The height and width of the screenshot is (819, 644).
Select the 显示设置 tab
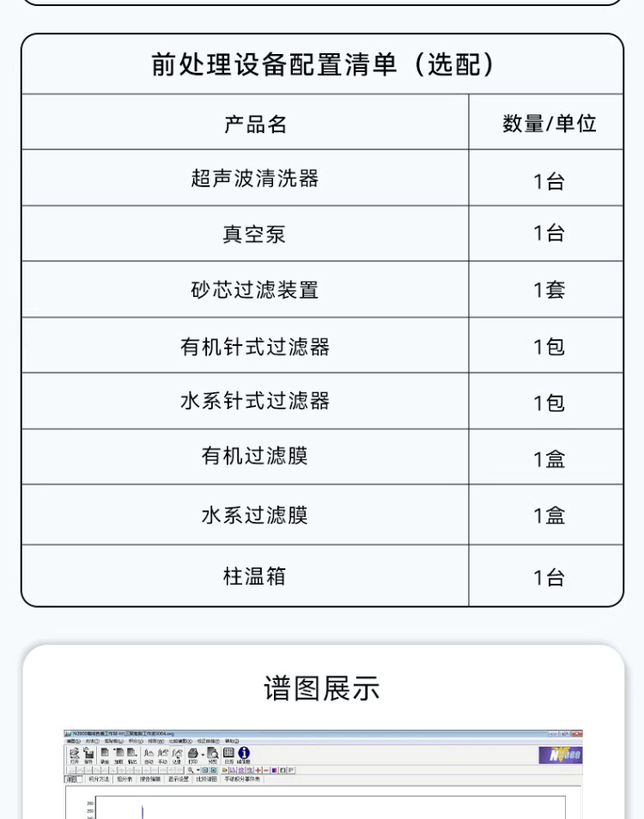[179, 780]
